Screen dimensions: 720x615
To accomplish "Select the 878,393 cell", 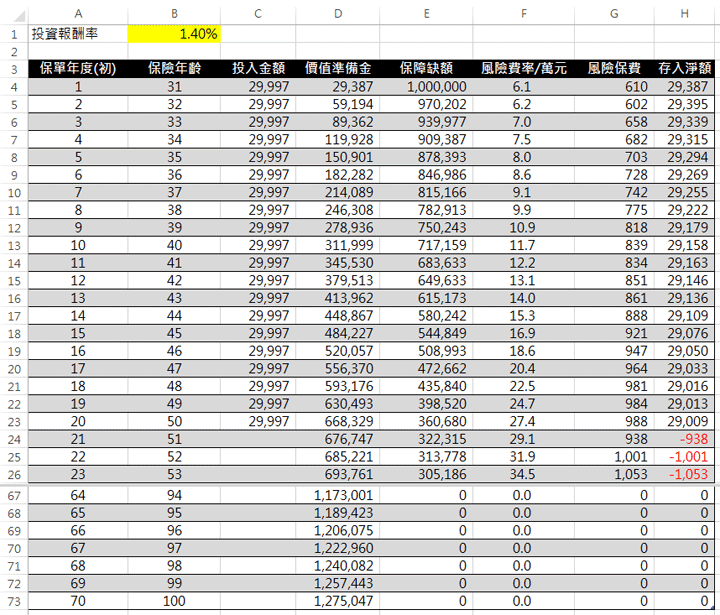I will tap(426, 157).
